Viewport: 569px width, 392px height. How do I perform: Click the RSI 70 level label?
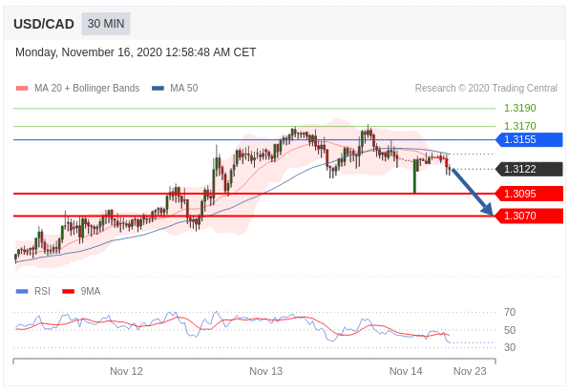pos(510,312)
